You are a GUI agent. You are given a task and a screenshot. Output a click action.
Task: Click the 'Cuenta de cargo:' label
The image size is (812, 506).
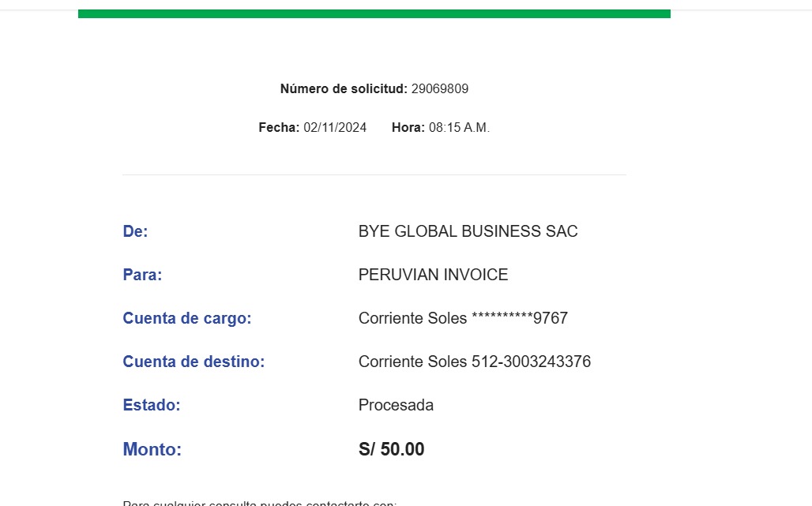pos(186,319)
